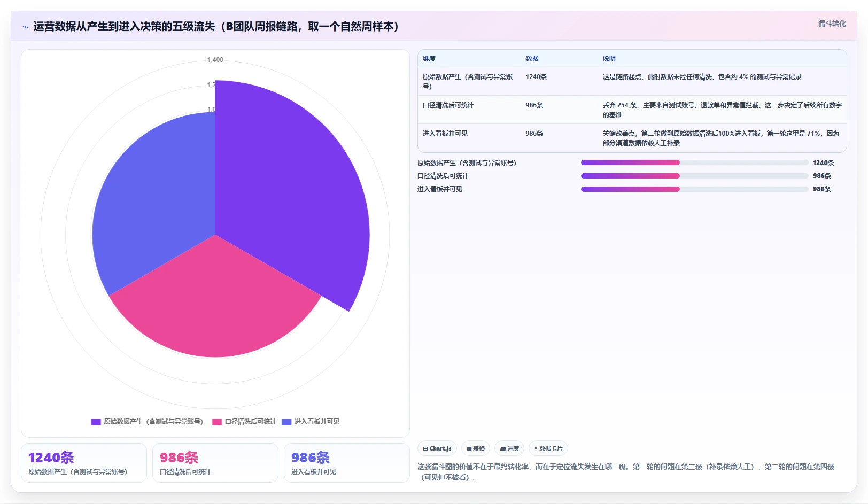
Task: Click the 进入看板并可见 legend label under the chart
Action: point(316,422)
